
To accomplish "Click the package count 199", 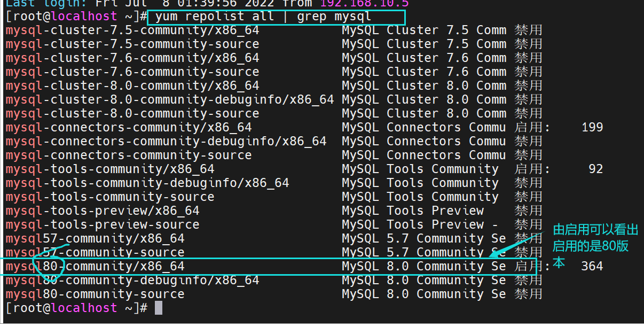I will click(x=592, y=127).
